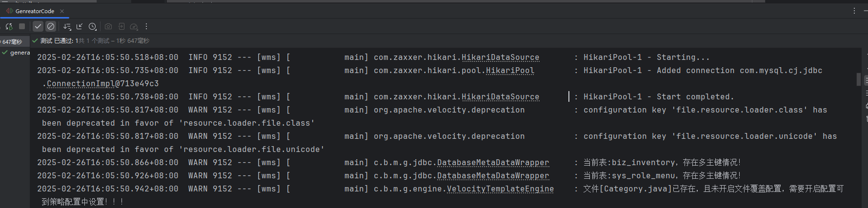Toggle Show Passed tests checkmark button
Screen dimensions: 868x208
tap(38, 26)
